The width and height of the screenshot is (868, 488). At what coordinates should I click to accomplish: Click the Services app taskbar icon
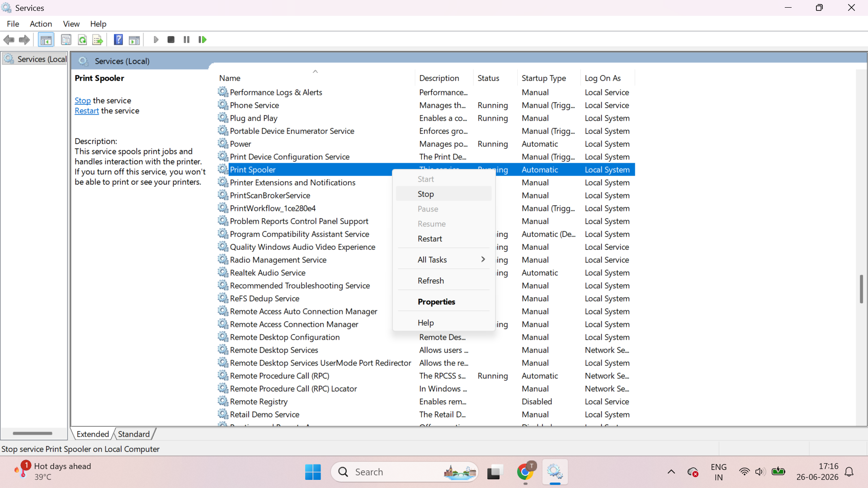(x=555, y=472)
